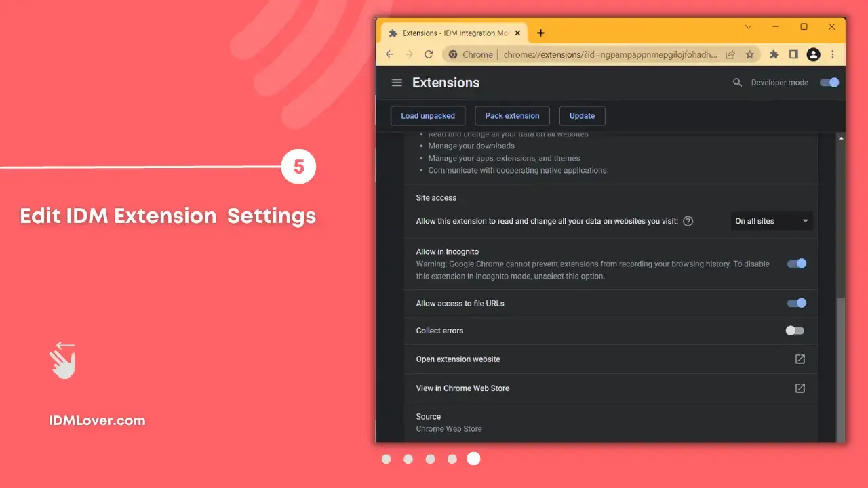Click the Load unpacked button
This screenshot has width=868, height=488.
427,115
